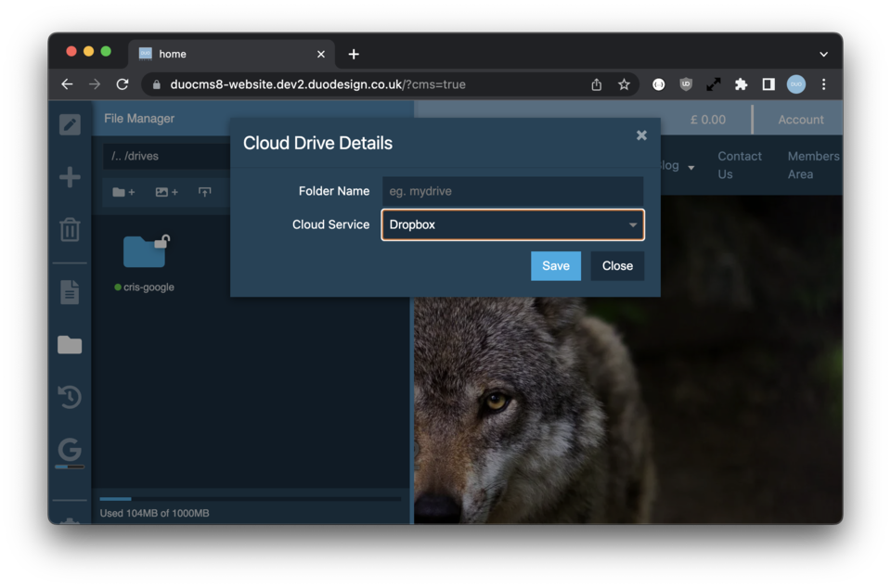Expand the Blog menu dropdown arrow
This screenshot has width=891, height=588.
click(691, 166)
